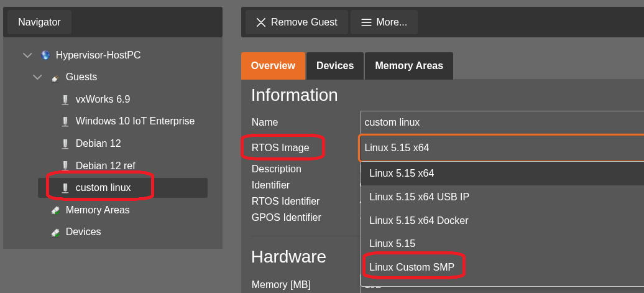644x293 pixels.
Task: Click the GPOS Identifier label
Action: 287,217
